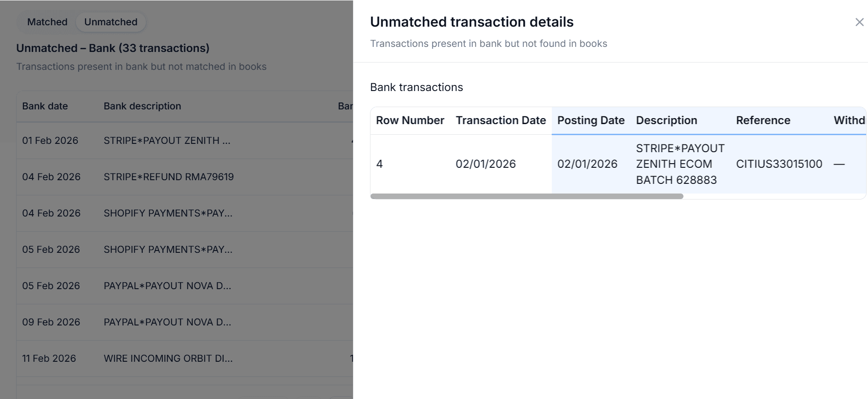Sort by Transaction Date in Bank transactions

coord(501,120)
